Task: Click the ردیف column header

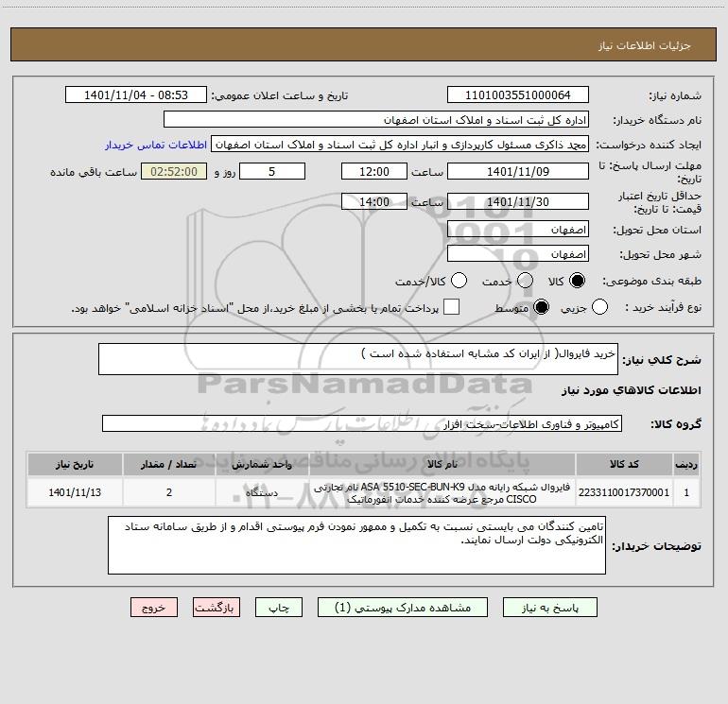Action: pos(686,464)
